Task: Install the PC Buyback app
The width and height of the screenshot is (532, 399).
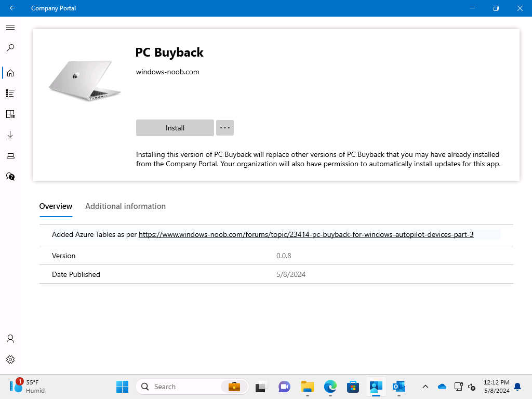Action: (175, 128)
